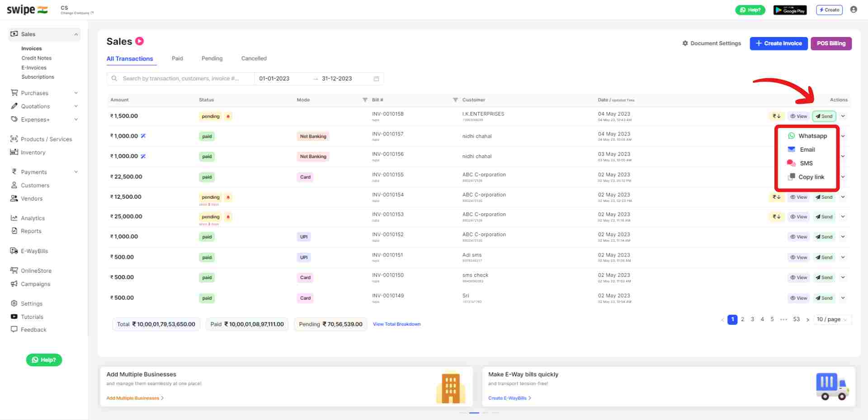Record payment icon for INV-0010158
This screenshot has width=868, height=420.
click(776, 117)
